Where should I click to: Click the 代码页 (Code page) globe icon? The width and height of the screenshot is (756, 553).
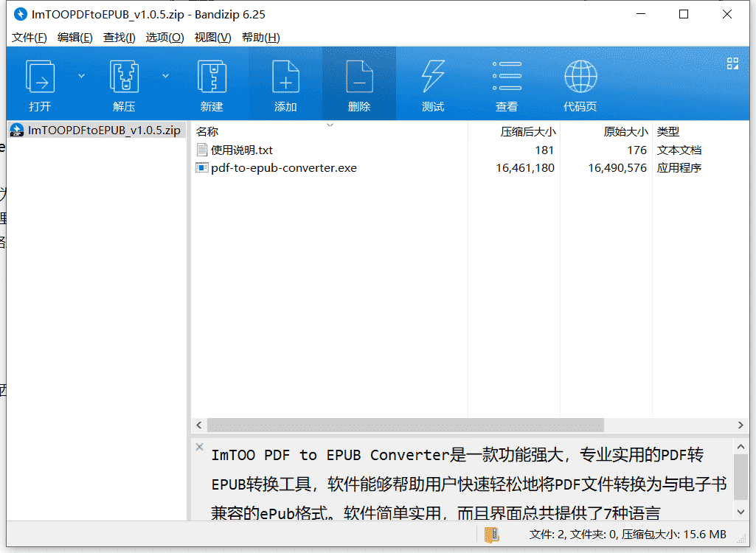(580, 76)
